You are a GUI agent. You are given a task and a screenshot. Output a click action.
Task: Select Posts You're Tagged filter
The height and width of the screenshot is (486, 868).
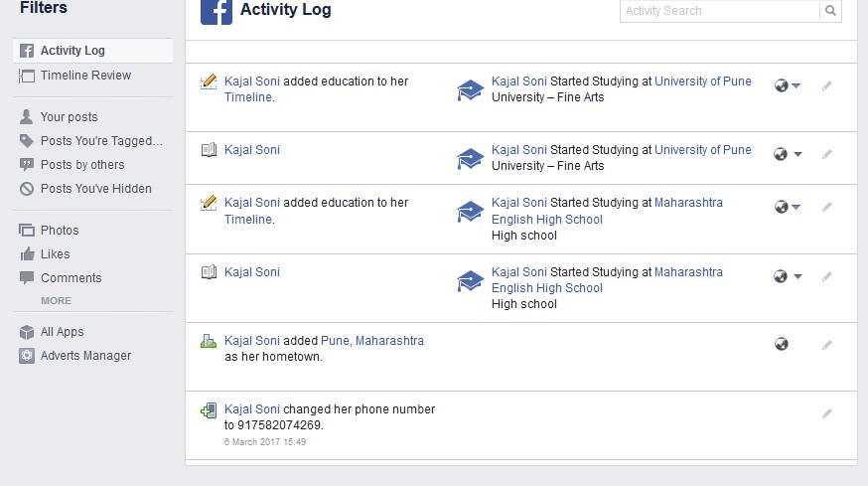tap(101, 141)
